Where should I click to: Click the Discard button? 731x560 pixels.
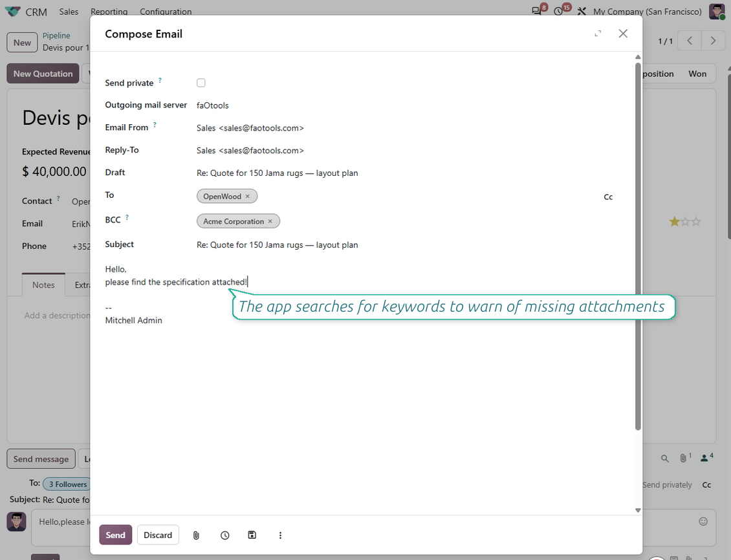point(158,535)
